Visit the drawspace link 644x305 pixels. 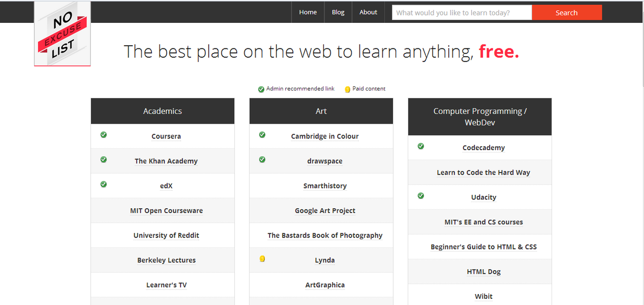pyautogui.click(x=325, y=161)
